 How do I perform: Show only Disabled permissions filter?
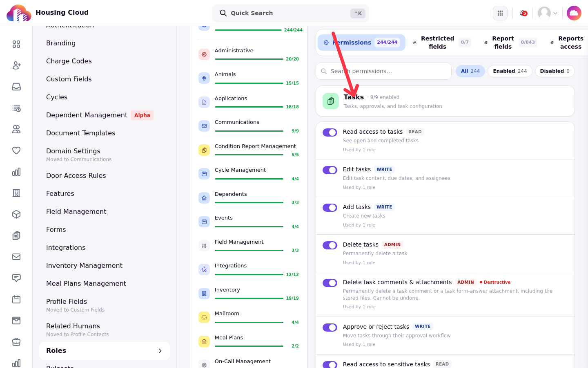(x=555, y=71)
